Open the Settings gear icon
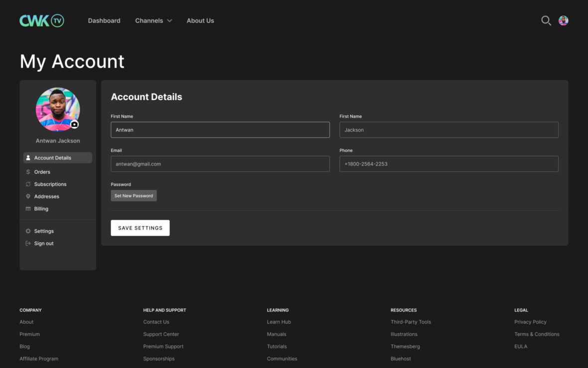The height and width of the screenshot is (368, 588). coord(27,231)
